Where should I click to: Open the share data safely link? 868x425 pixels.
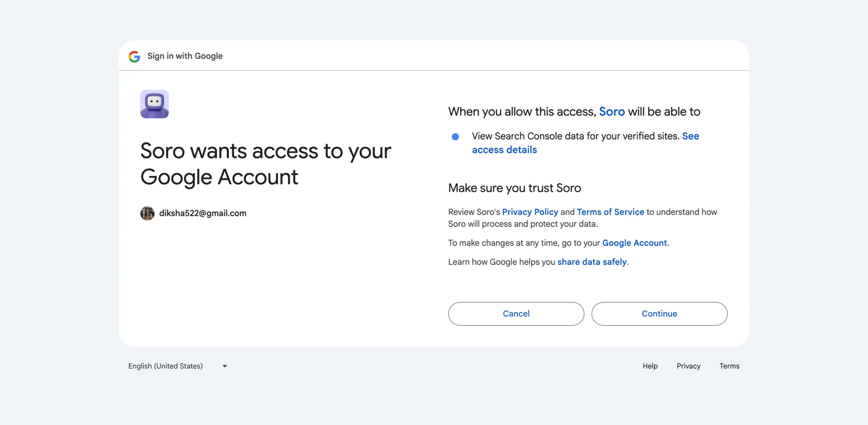(592, 262)
